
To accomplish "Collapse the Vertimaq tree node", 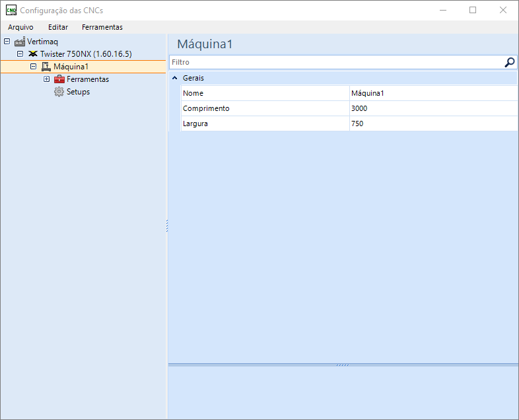I will (7, 42).
